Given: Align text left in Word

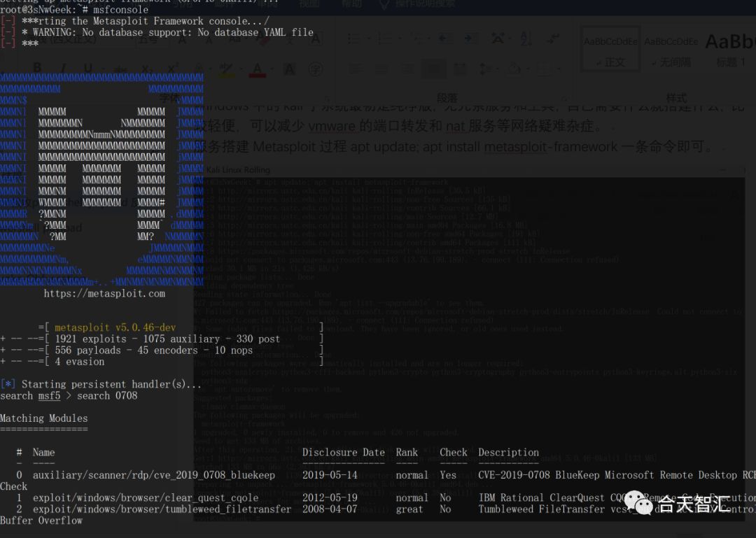Looking at the screenshot, I should (x=354, y=69).
